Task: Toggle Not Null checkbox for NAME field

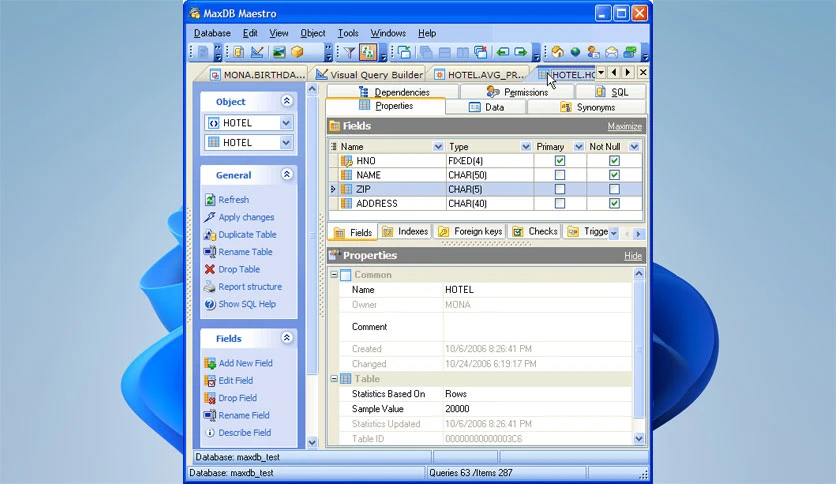Action: pos(614,175)
